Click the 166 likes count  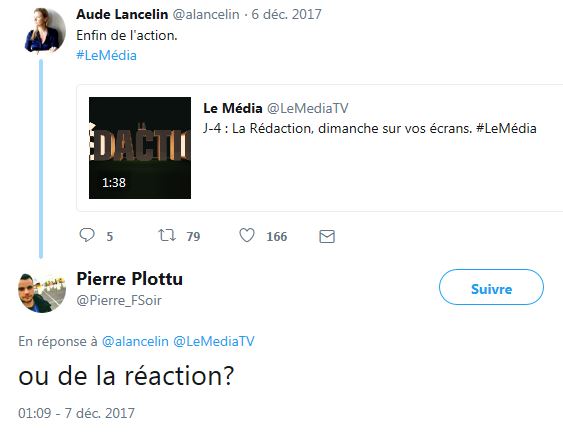276,237
